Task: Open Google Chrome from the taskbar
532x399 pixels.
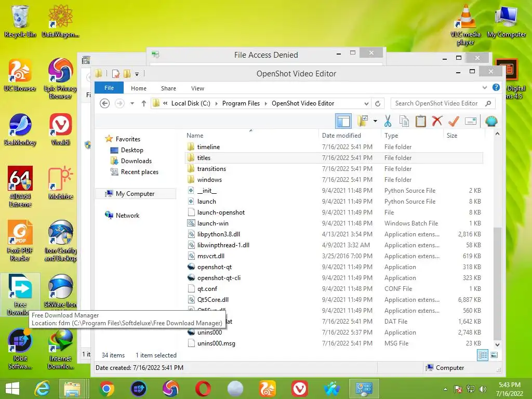Action: tap(107, 389)
